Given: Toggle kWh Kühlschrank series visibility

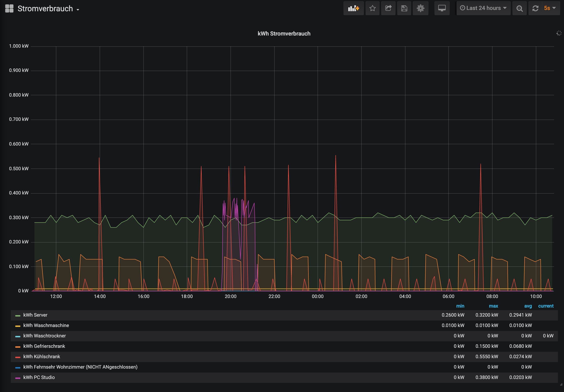Looking at the screenshot, I should (x=42, y=357).
